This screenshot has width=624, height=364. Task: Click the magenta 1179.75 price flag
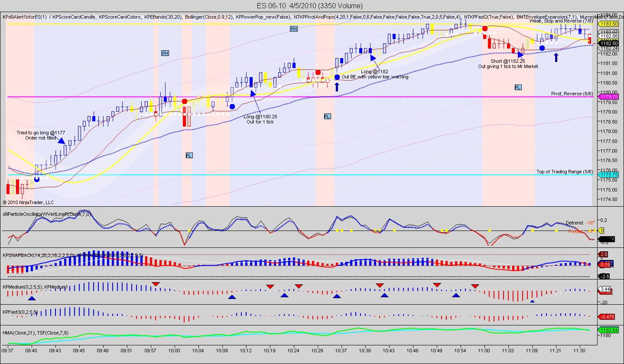[x=608, y=97]
